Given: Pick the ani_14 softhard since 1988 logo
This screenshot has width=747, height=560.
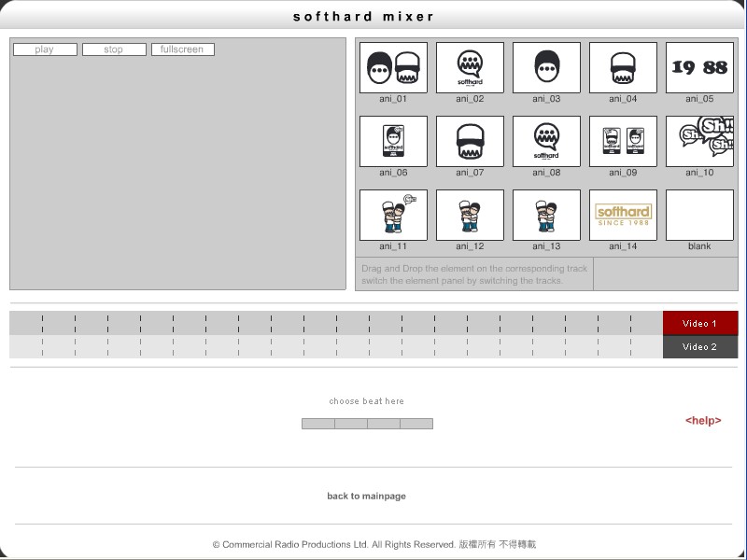Looking at the screenshot, I should (623, 216).
